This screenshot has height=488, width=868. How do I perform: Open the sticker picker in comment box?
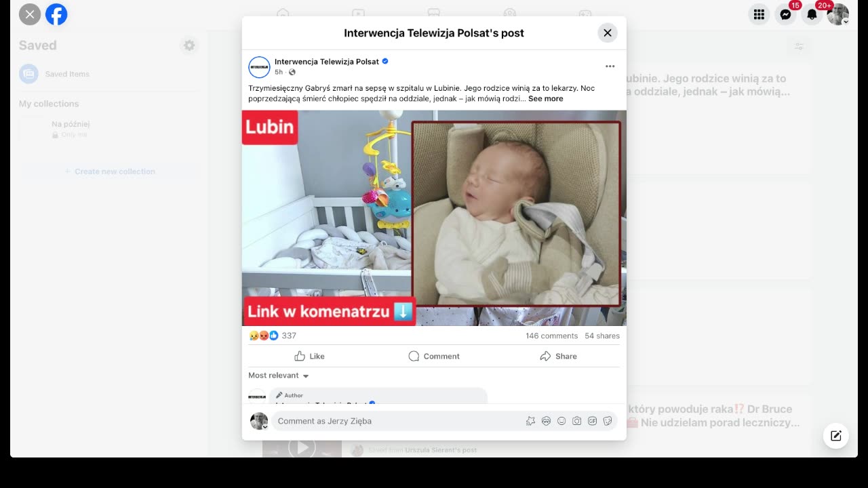pos(608,421)
